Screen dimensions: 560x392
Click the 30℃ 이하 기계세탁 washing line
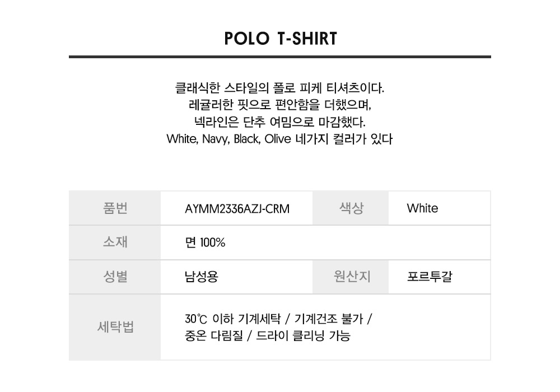[278, 319]
